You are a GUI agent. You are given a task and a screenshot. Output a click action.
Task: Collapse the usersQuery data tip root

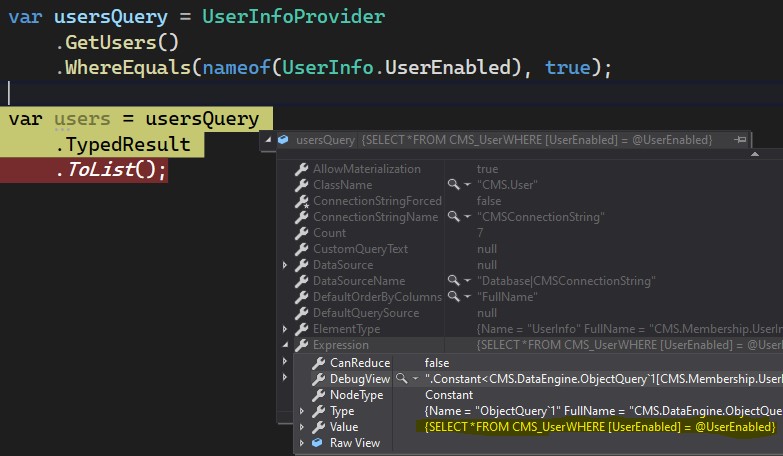click(x=268, y=140)
